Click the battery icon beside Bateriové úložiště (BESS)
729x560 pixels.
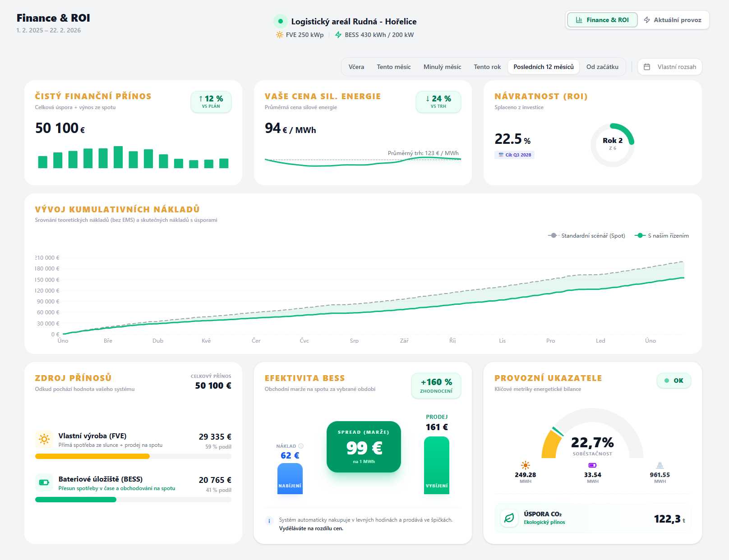44,482
